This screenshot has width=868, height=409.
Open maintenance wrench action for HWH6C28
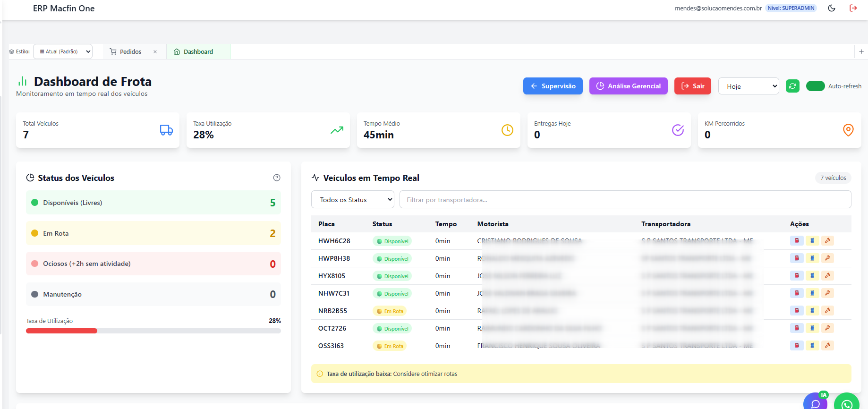pos(827,241)
